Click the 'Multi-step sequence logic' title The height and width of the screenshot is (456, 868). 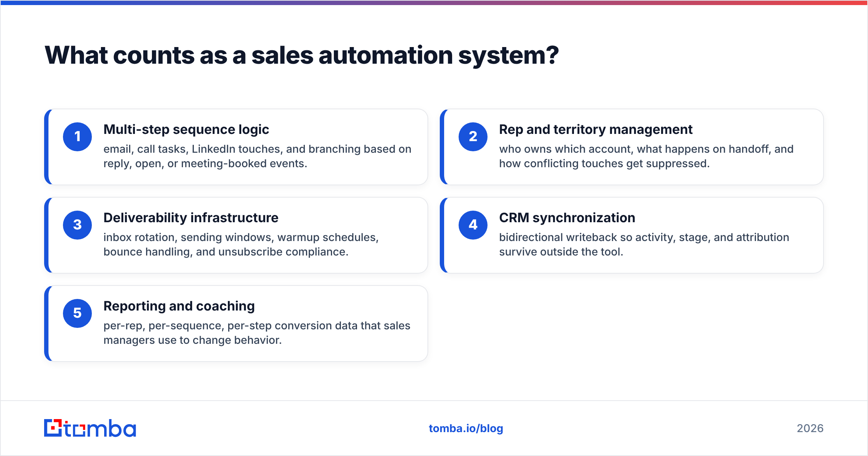186,130
